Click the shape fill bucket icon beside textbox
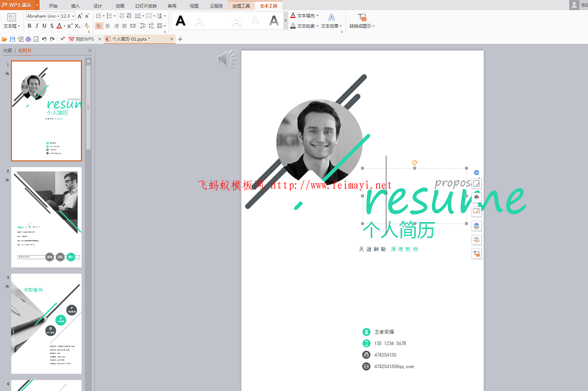Screen dimensions: 588x391 477,197
